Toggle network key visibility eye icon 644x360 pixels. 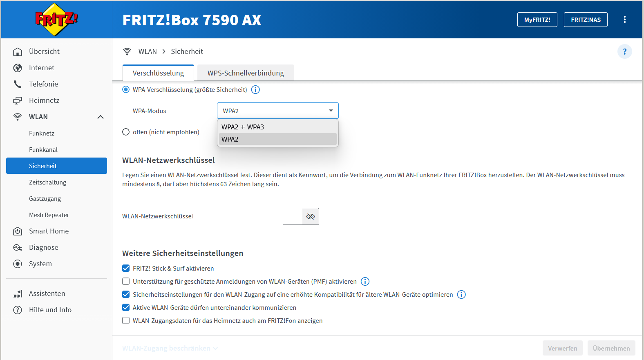(x=311, y=216)
